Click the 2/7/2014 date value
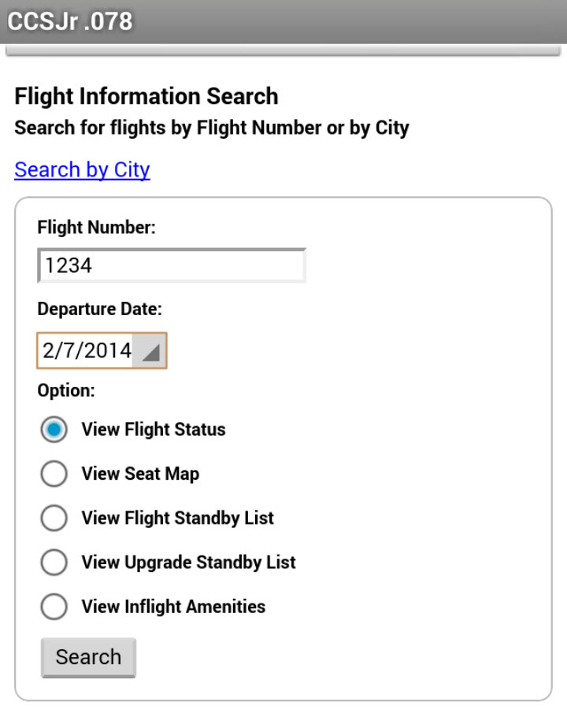Viewport: 567px width, 728px height. click(x=87, y=351)
